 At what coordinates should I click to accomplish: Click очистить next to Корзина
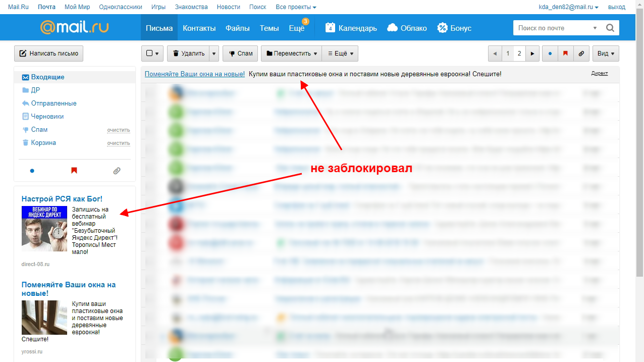coord(118,143)
